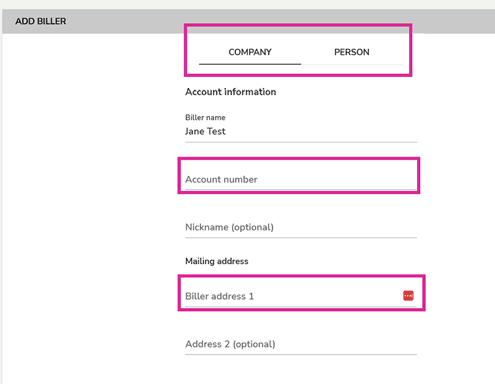Click the Mailing address heading

(x=217, y=261)
